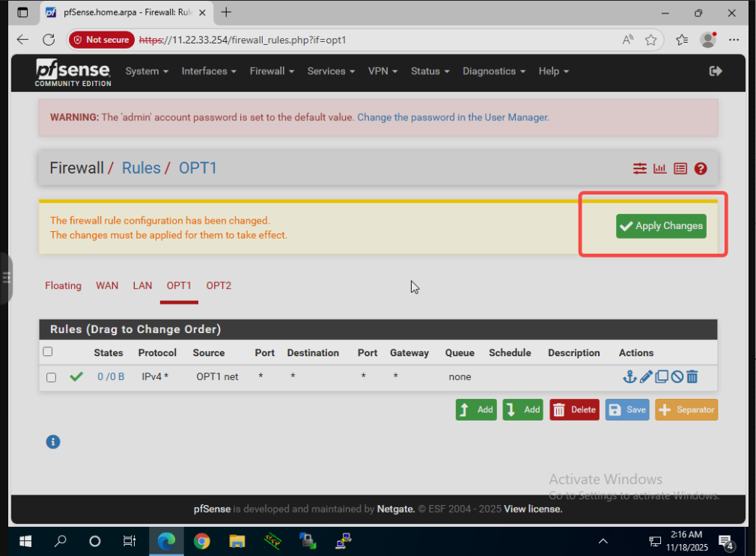This screenshot has width=756, height=556.
Task: Show rule info via blue info icon
Action: [x=53, y=442]
